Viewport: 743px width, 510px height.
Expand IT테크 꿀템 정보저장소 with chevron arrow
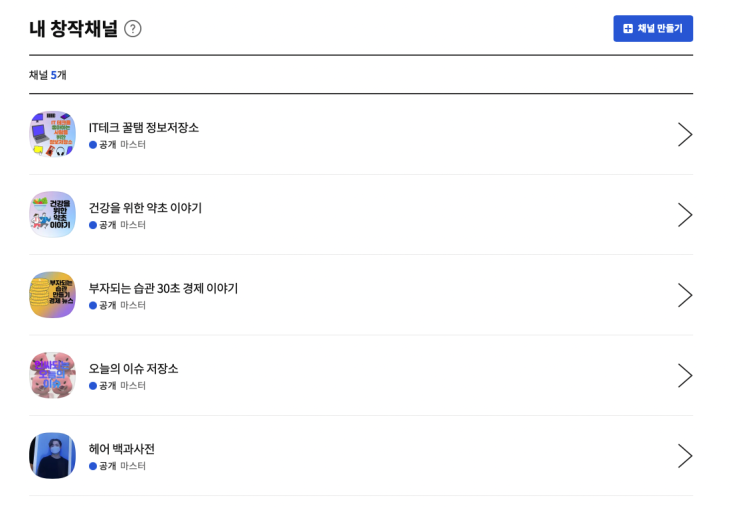coord(684,135)
